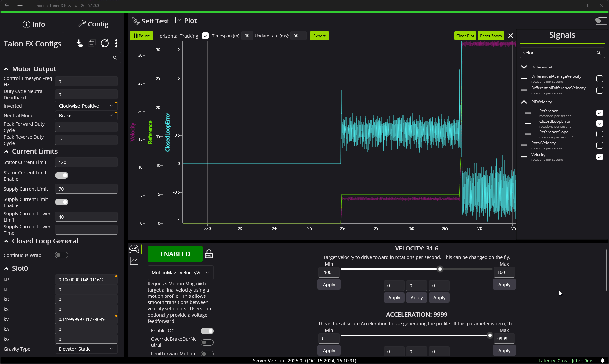Collapse the Current Limits section
Viewport: 609px width, 364px height.
[6, 152]
